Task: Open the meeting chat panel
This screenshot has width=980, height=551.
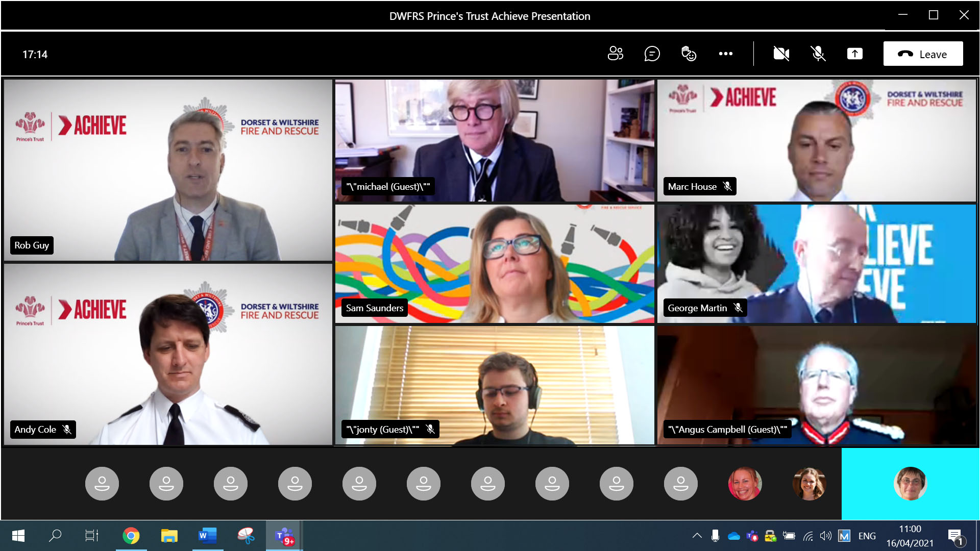Action: coord(652,54)
